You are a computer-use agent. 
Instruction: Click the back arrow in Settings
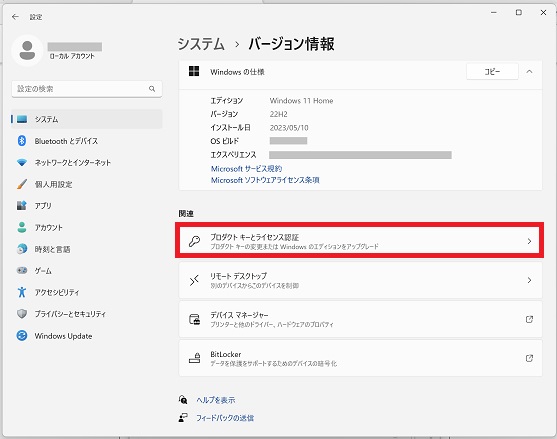click(15, 17)
